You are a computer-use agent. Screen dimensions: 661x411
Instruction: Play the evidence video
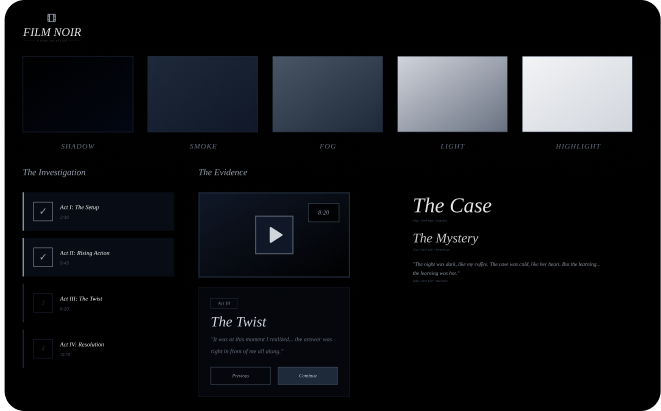tap(274, 235)
